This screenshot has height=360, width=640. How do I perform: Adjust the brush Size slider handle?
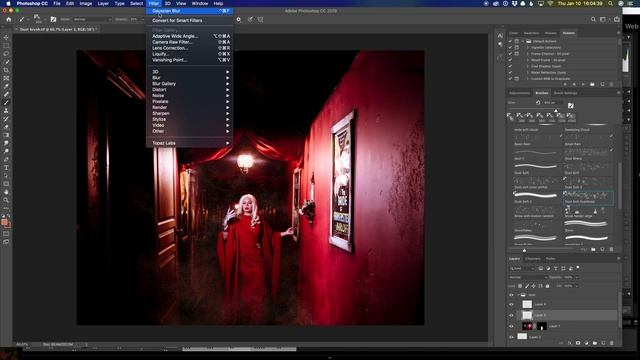pyautogui.click(x=556, y=110)
